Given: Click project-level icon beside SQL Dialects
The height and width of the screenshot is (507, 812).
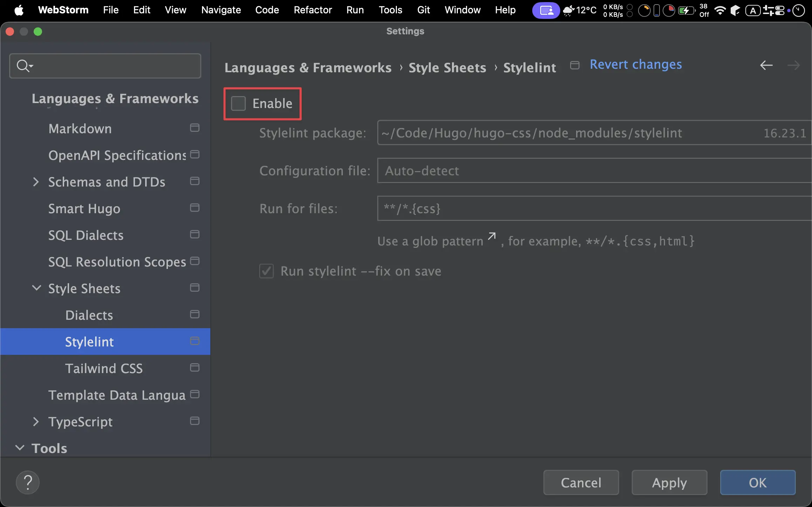Looking at the screenshot, I should [x=195, y=235].
